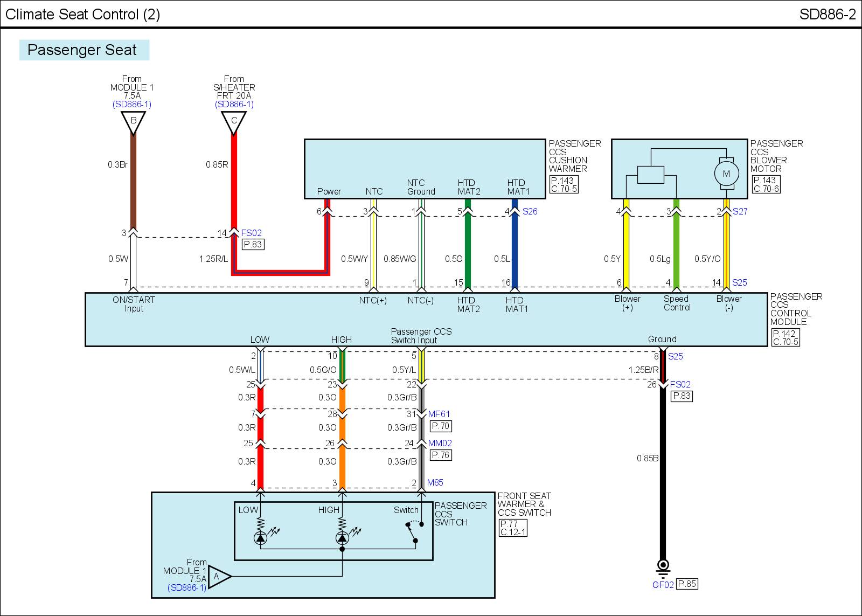The height and width of the screenshot is (616, 862).
Task: Click the Speed Control terminal label
Action: point(677,303)
